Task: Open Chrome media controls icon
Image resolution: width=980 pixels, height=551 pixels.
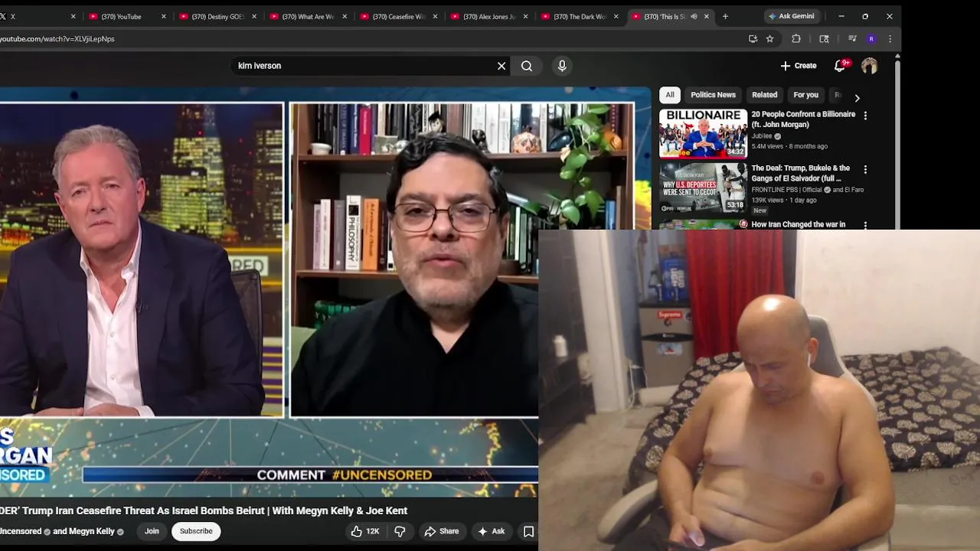Action: pos(852,38)
